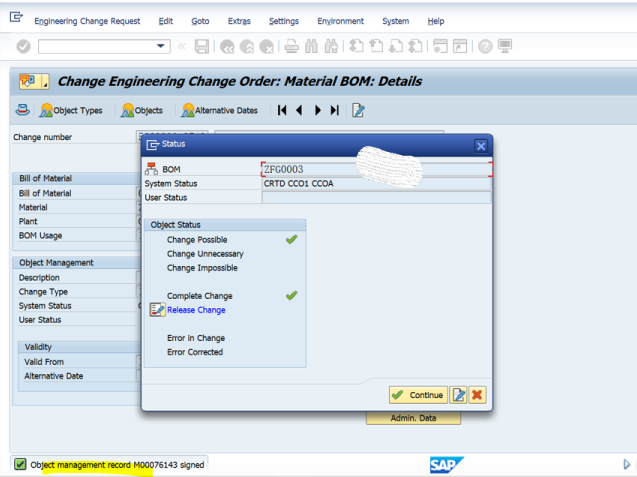Click the Generate Shortcut icon
637x477 pixels.
point(460,46)
